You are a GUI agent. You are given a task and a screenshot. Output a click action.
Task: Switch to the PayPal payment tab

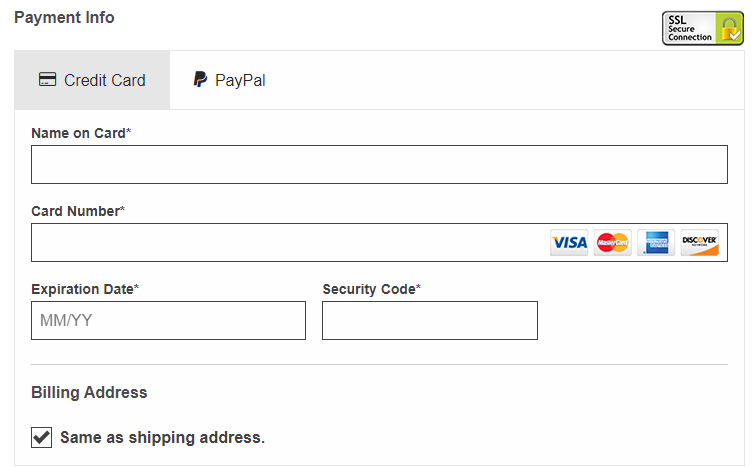tap(230, 80)
